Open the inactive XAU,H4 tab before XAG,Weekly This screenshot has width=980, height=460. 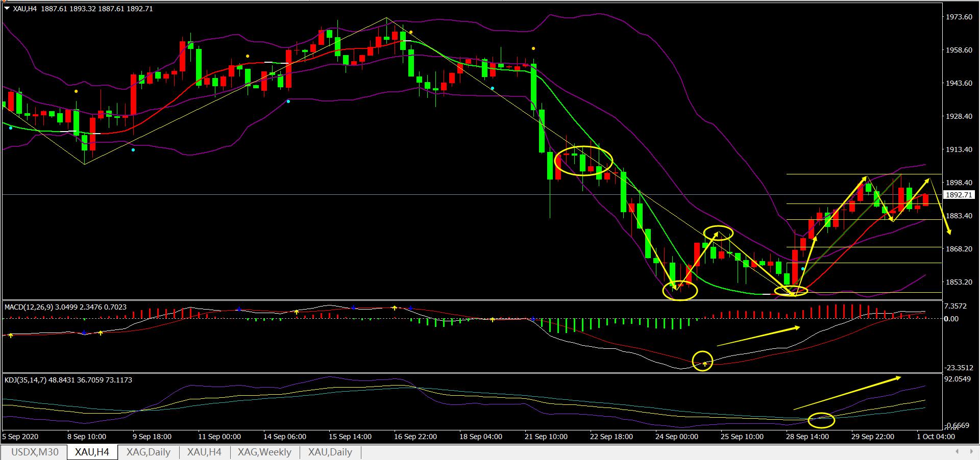[x=204, y=452]
